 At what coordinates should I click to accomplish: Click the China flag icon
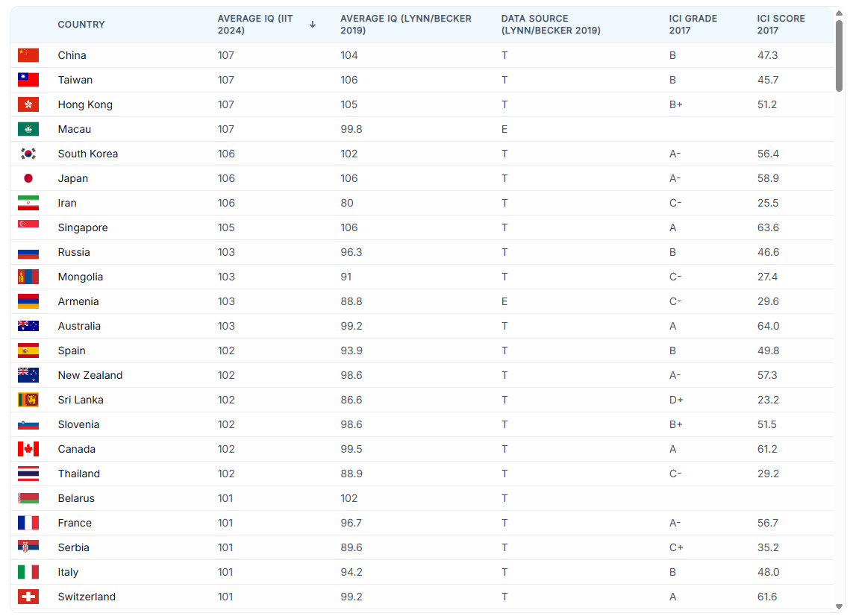[x=28, y=55]
